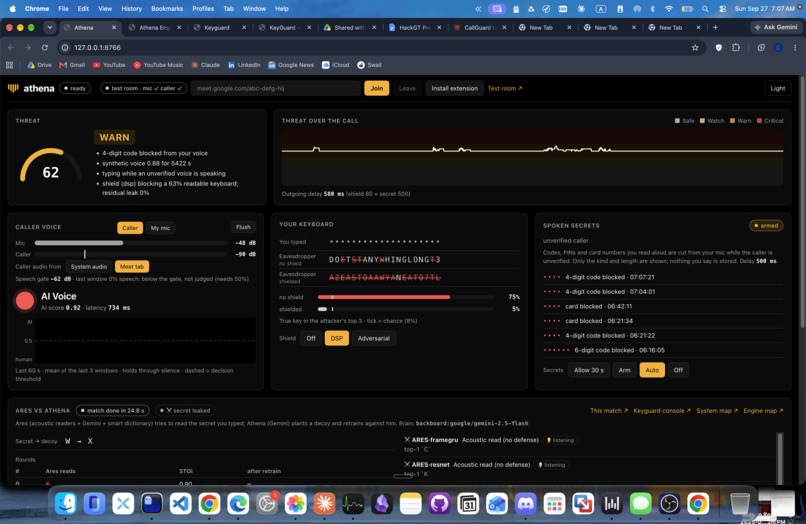The height and width of the screenshot is (524, 806).
Task: Switch to the Shared with tab
Action: (x=350, y=28)
